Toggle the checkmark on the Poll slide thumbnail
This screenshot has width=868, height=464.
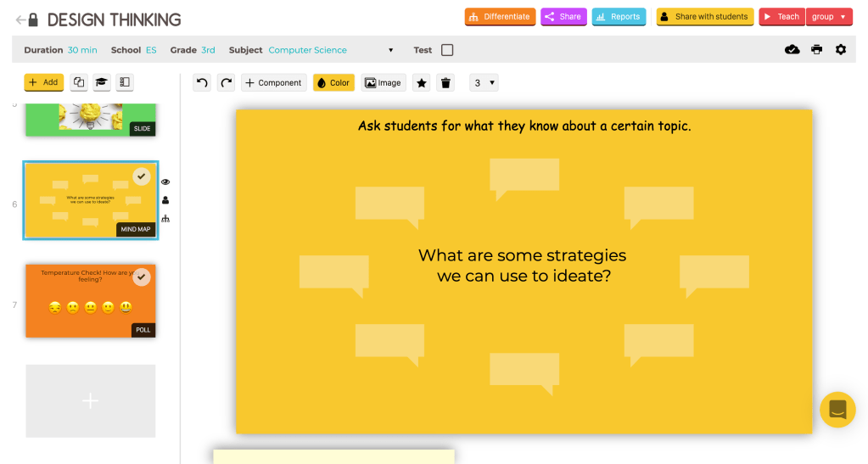[142, 277]
